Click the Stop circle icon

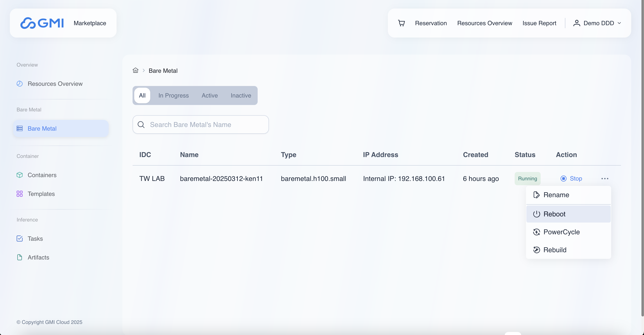(563, 179)
